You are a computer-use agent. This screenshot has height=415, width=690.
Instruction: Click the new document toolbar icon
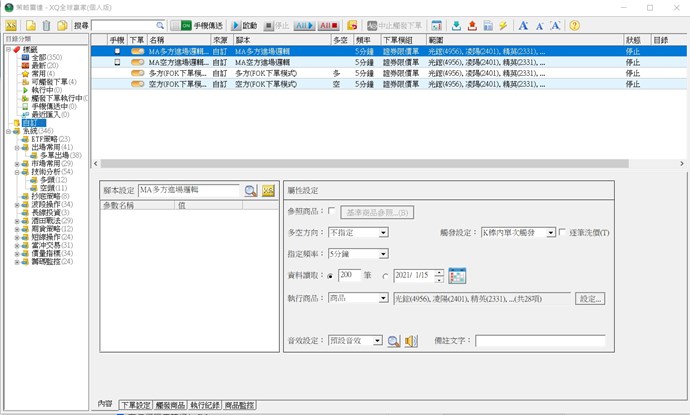pyautogui.click(x=30, y=25)
